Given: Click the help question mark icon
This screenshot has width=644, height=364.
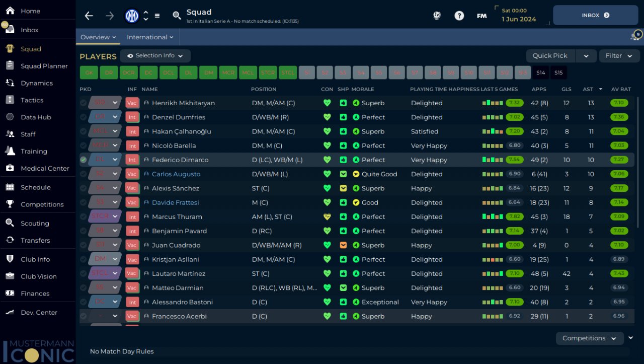Looking at the screenshot, I should (459, 16).
